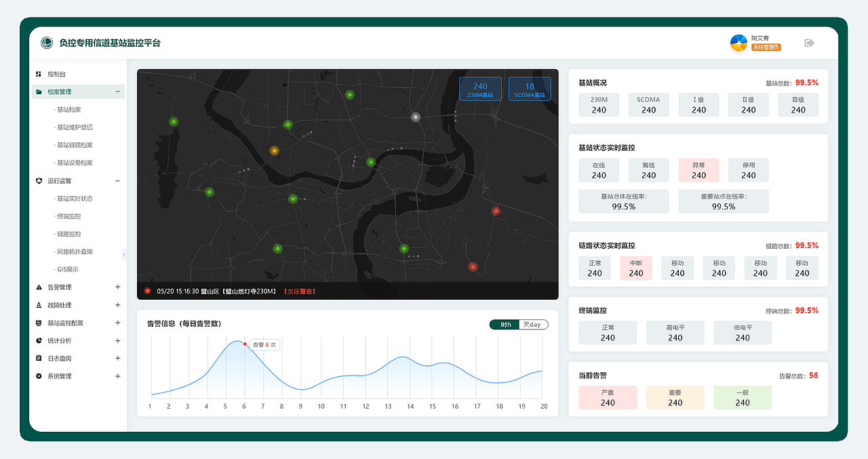Click the red chart peak data point
868x459 pixels.
245,344
